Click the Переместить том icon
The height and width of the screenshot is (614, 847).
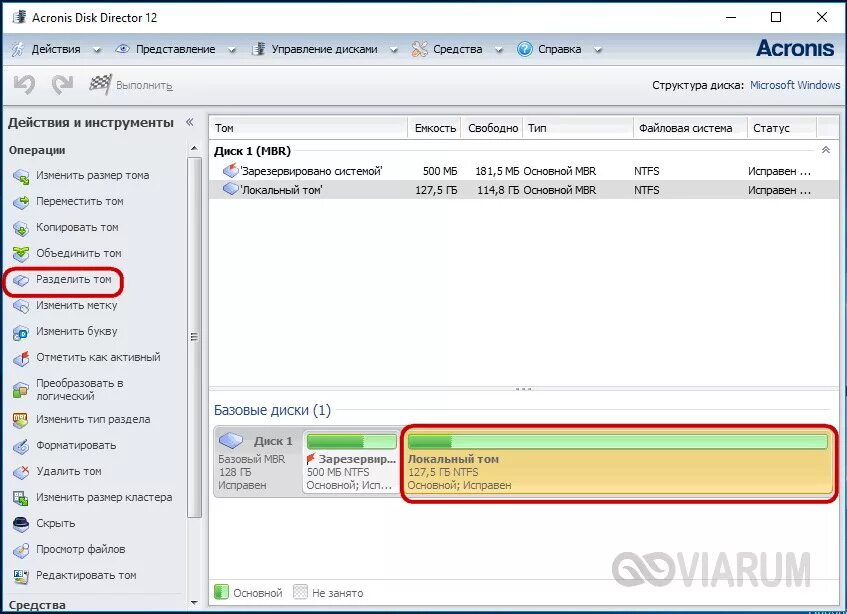click(21, 202)
